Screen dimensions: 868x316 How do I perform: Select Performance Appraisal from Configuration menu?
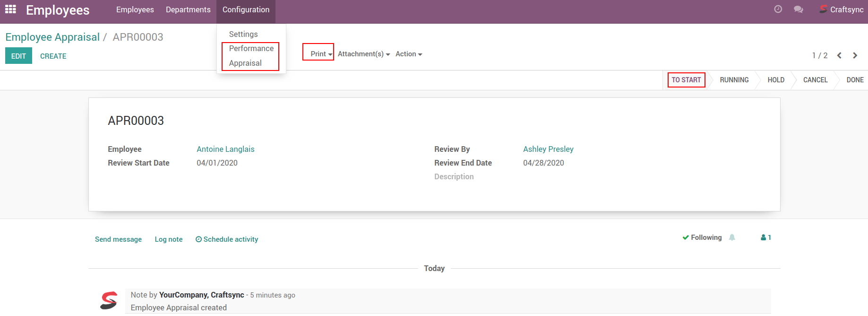point(251,56)
